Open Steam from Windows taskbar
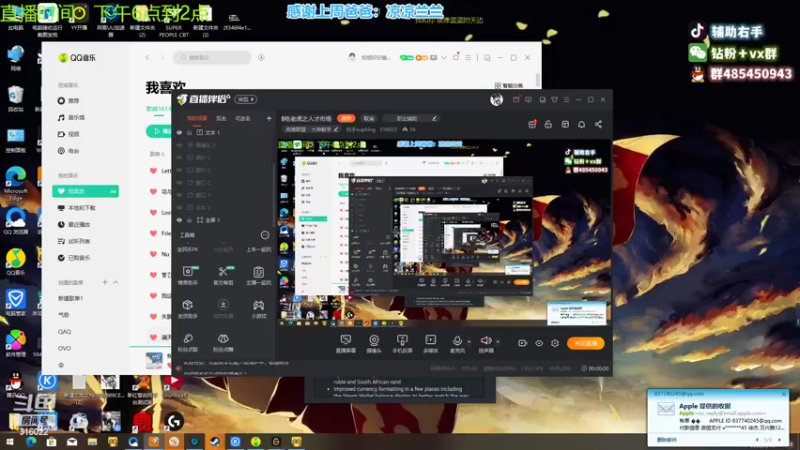The height and width of the screenshot is (450, 800). tap(215, 441)
